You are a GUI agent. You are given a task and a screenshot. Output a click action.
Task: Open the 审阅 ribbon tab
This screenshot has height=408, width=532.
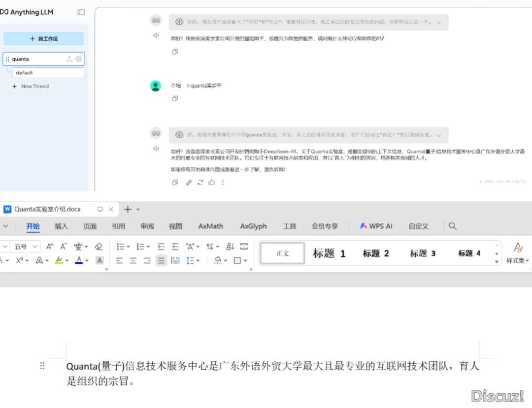pos(147,226)
